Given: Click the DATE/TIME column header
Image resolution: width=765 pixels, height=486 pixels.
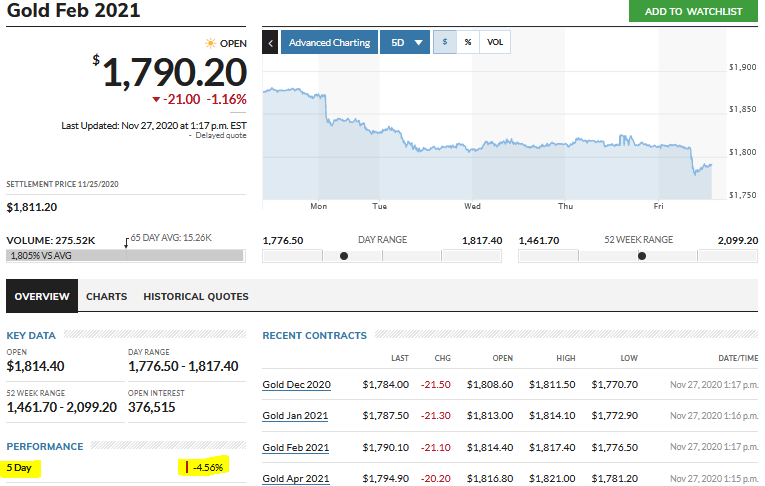Looking at the screenshot, I should (738, 358).
